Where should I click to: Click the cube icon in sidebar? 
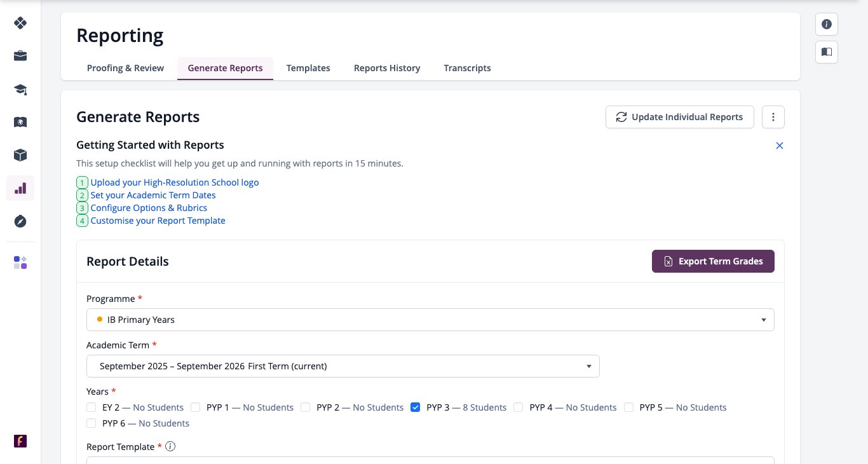(20, 155)
